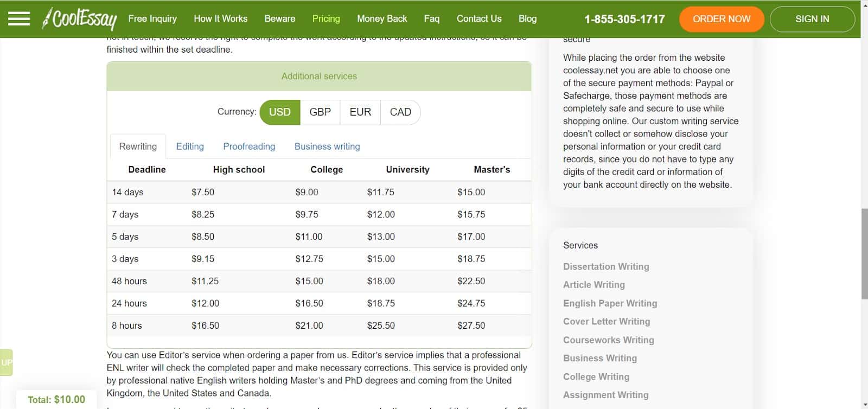Switch currency to GBP

(x=320, y=112)
